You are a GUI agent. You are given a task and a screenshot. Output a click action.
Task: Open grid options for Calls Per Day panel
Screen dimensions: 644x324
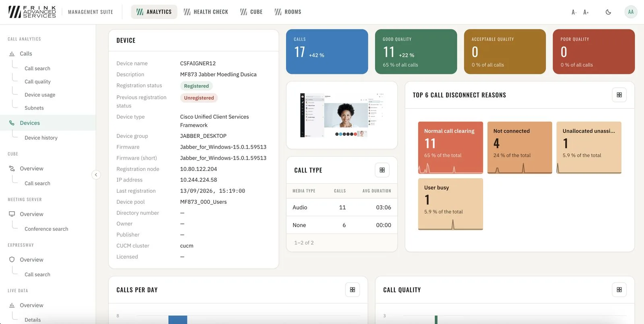[x=352, y=290]
